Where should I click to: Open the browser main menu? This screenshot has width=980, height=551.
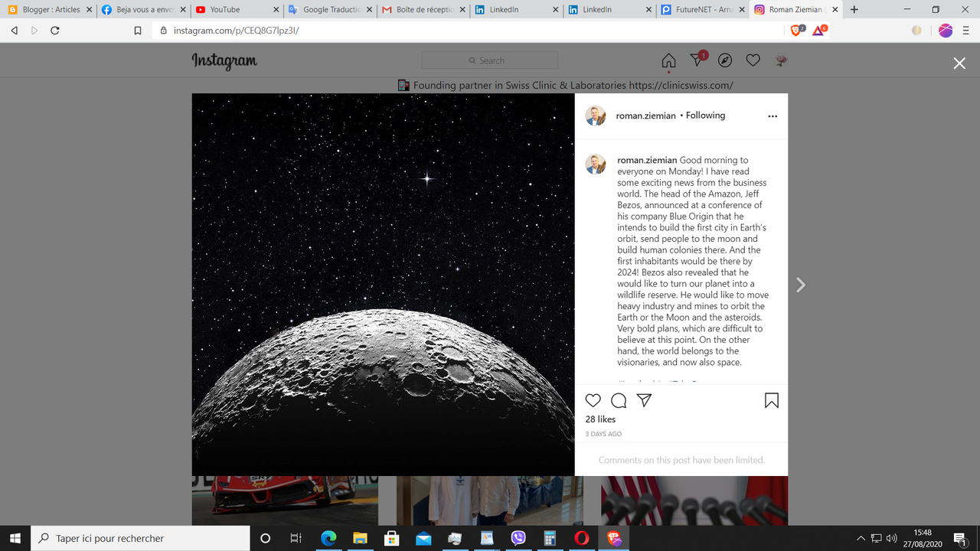click(967, 31)
